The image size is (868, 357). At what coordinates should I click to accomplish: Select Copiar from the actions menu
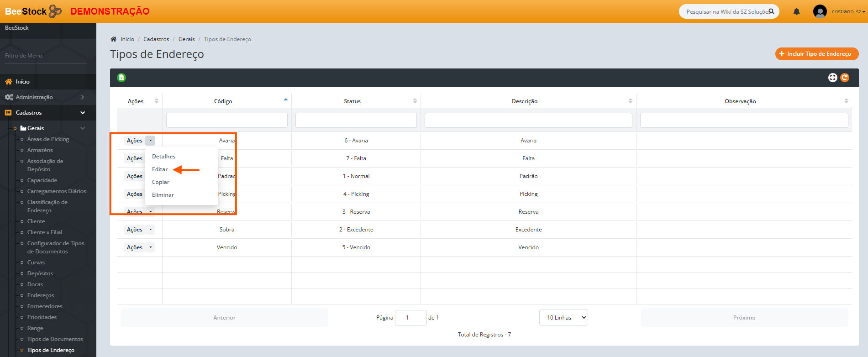[161, 182]
